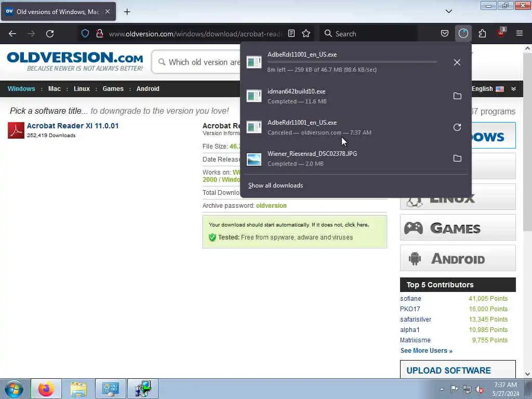Click the control panel taskbar icon

[x=111, y=389]
